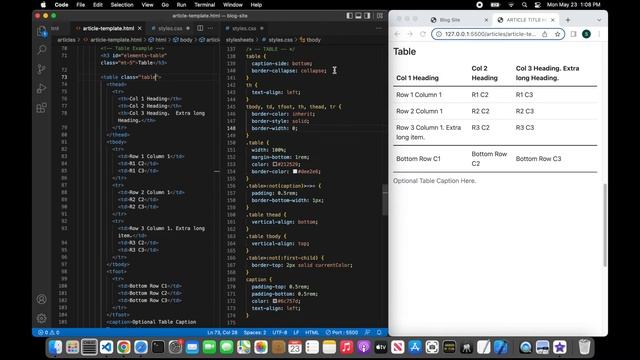The image size is (640, 360).
Task: Open the Run and Debug view in VS Code
Action: [42, 88]
